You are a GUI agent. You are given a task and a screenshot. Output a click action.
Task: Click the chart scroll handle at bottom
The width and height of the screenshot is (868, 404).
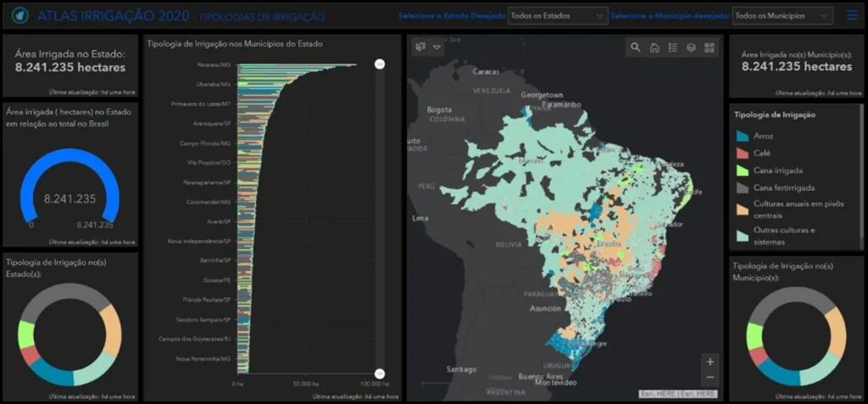click(x=380, y=373)
